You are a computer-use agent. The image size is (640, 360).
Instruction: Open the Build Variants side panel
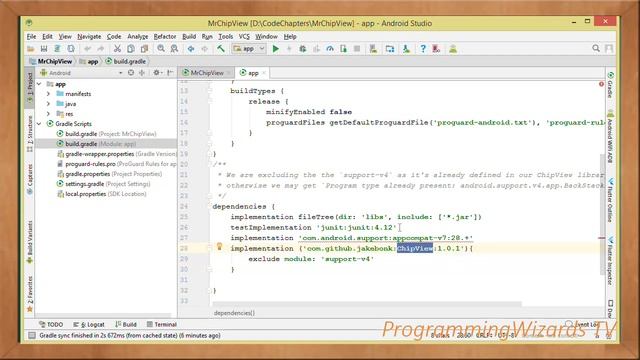click(30, 242)
